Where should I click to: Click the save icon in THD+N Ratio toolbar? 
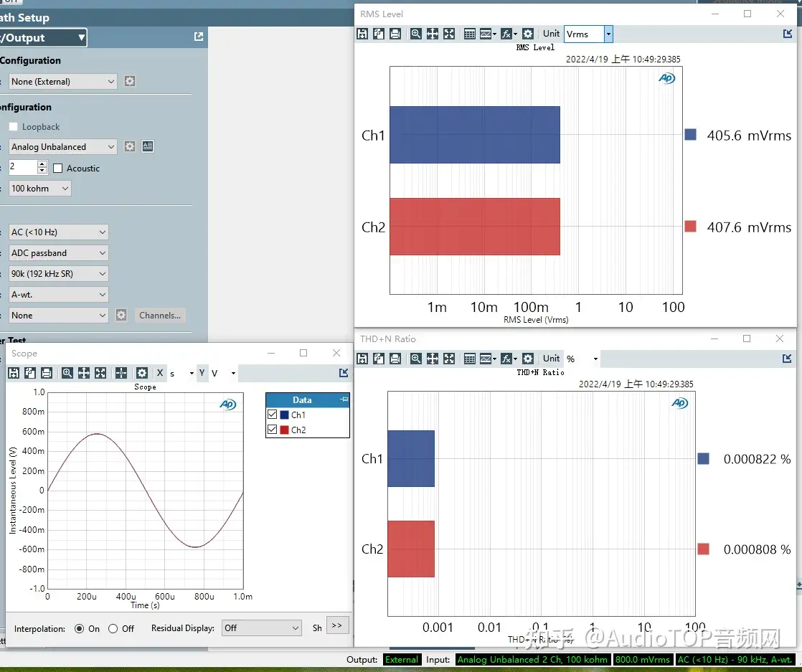tap(362, 359)
